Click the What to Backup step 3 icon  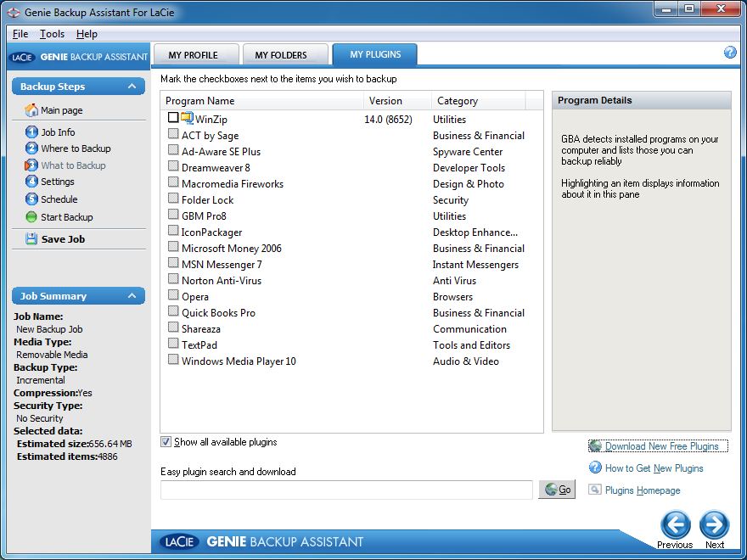click(x=31, y=165)
